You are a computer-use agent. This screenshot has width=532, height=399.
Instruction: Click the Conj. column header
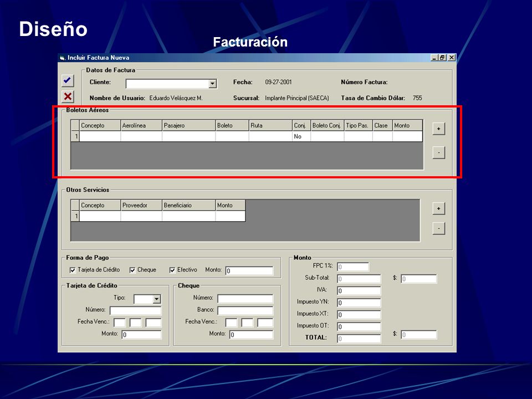point(301,126)
